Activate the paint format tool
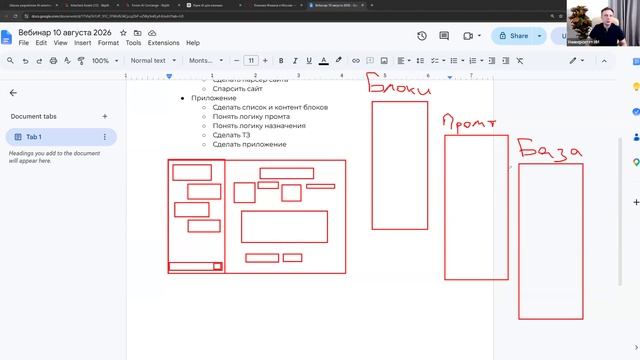The height and width of the screenshot is (360, 640). coord(81,61)
